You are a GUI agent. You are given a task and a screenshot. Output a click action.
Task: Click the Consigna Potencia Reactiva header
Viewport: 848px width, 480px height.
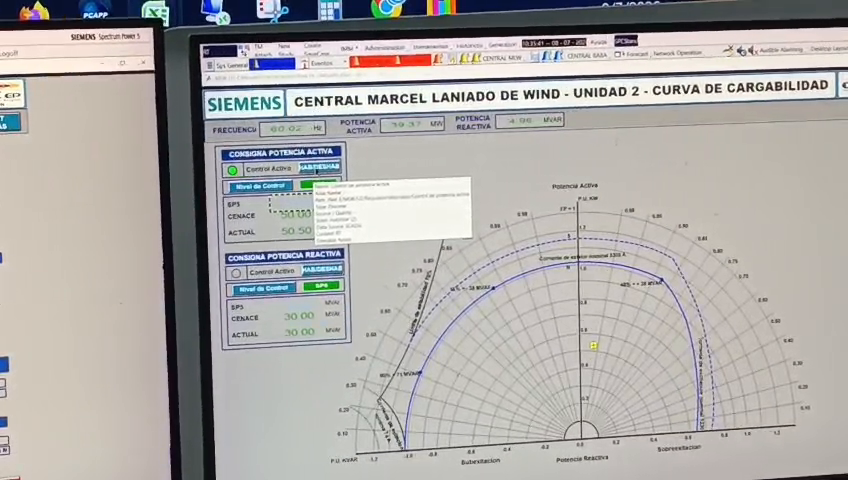tap(284, 256)
